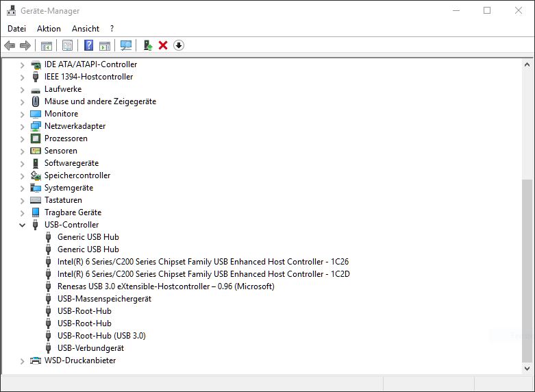Expand the WSD-Druckanbieter node
535x392 pixels.
coord(22,361)
